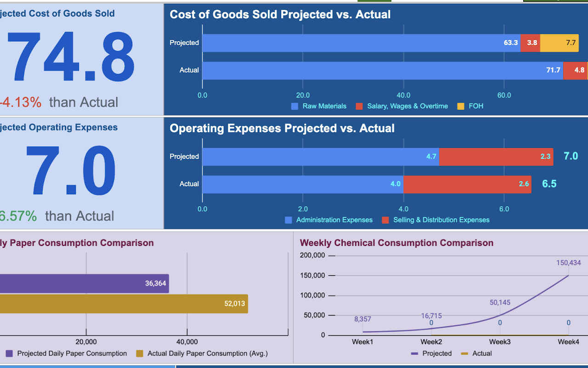Click the 50,145 data point at Week3
The image size is (588, 368).
pos(500,316)
